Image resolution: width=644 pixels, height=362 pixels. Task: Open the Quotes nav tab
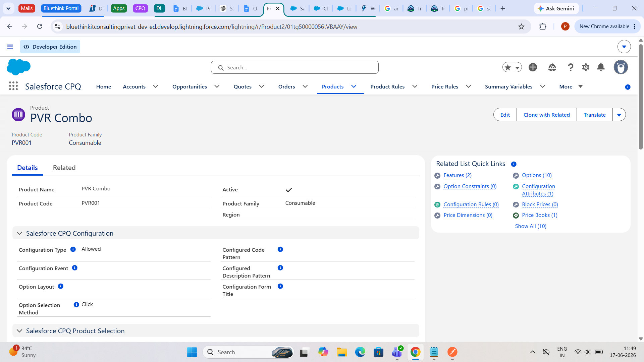pyautogui.click(x=243, y=86)
